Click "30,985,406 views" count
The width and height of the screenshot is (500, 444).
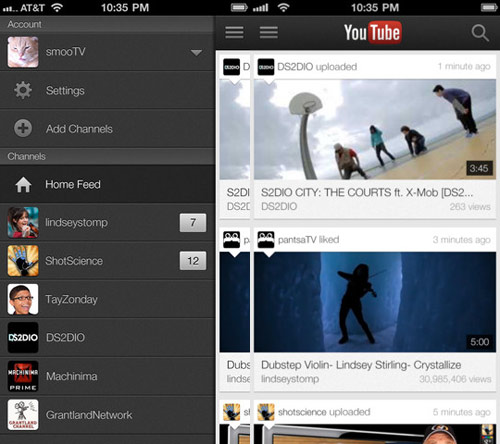click(x=455, y=379)
